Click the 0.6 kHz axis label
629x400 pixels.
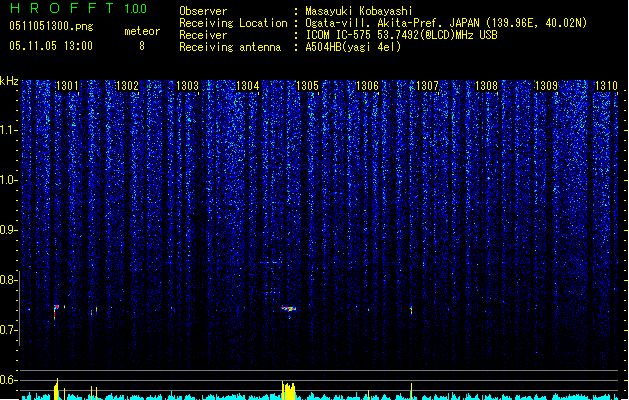point(8,380)
